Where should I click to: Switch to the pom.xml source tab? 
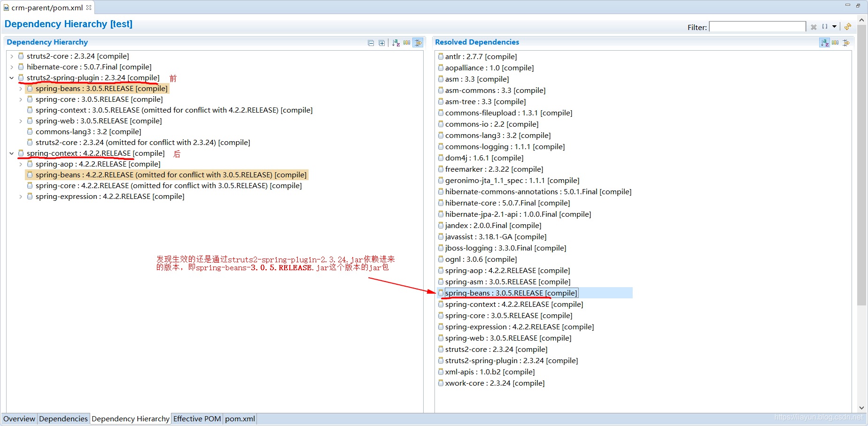point(240,418)
